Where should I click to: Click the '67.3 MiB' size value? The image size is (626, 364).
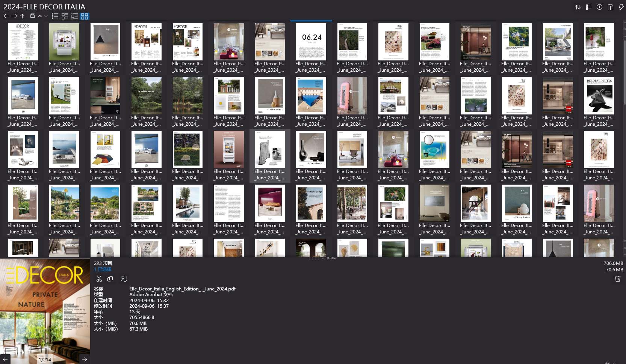[138, 329]
